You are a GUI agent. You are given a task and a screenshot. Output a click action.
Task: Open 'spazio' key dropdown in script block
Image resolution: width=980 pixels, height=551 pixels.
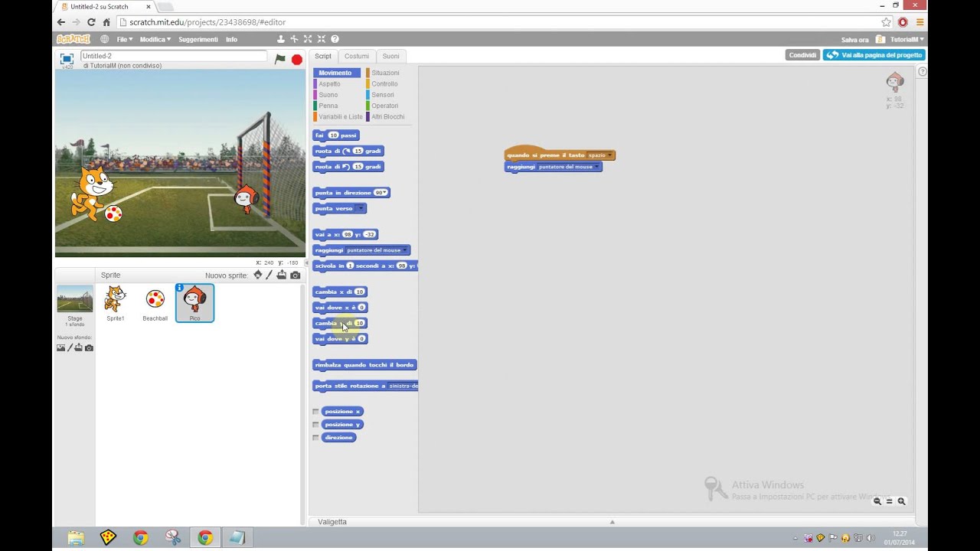click(x=600, y=155)
